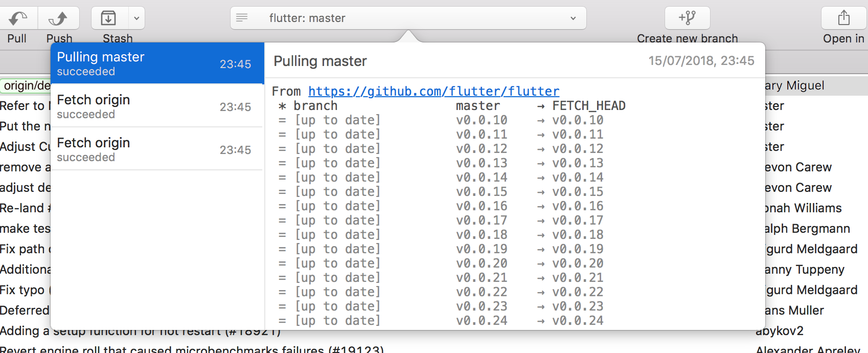Click the author name ending 'anny Tuppeny'

point(805,270)
